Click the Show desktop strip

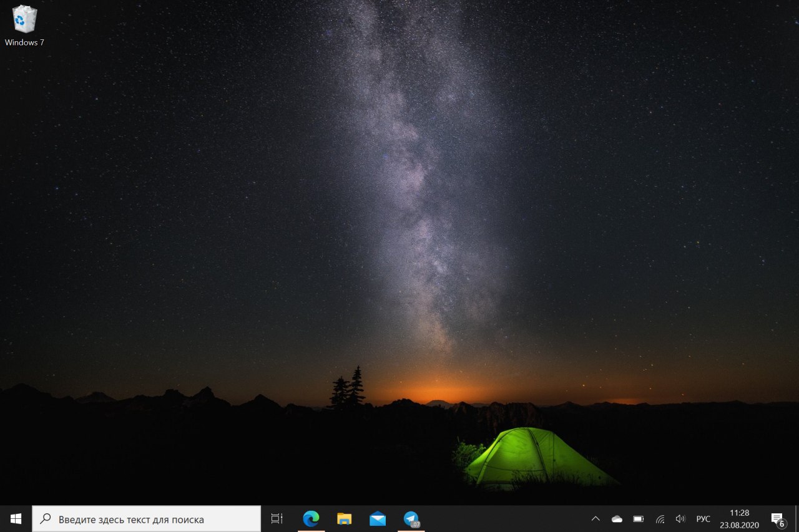click(x=797, y=518)
